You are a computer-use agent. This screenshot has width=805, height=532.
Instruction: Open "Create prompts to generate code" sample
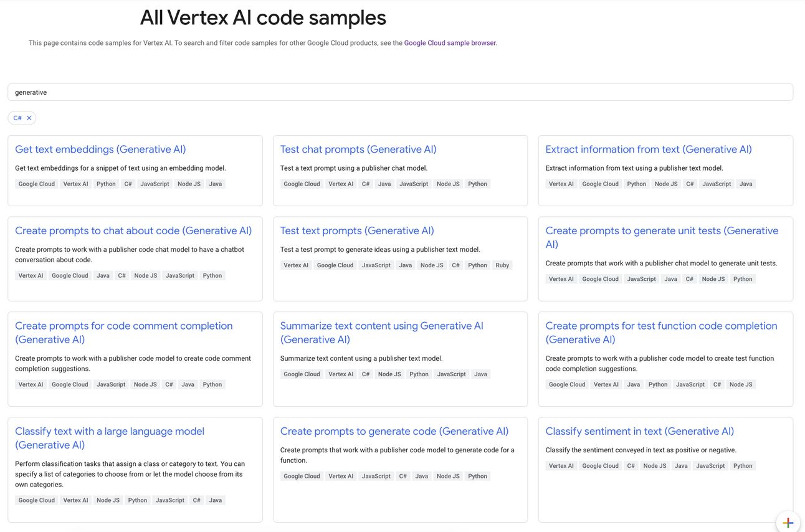pyautogui.click(x=394, y=431)
